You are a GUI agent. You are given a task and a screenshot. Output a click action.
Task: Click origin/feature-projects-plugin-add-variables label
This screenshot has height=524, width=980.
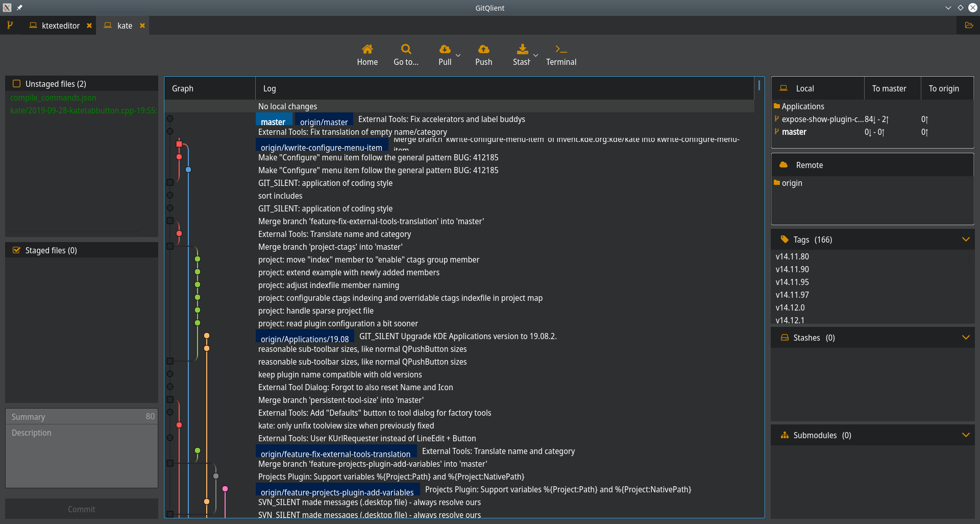click(x=337, y=490)
